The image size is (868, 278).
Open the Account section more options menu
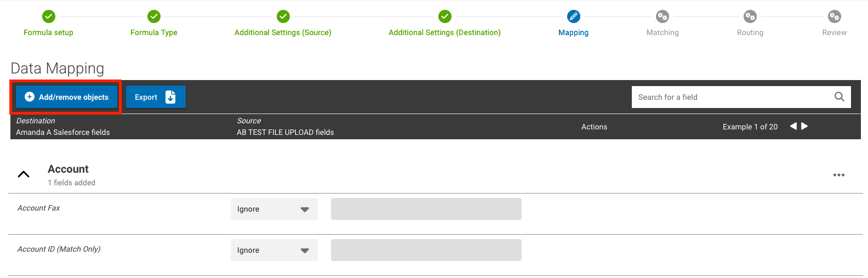(x=838, y=175)
